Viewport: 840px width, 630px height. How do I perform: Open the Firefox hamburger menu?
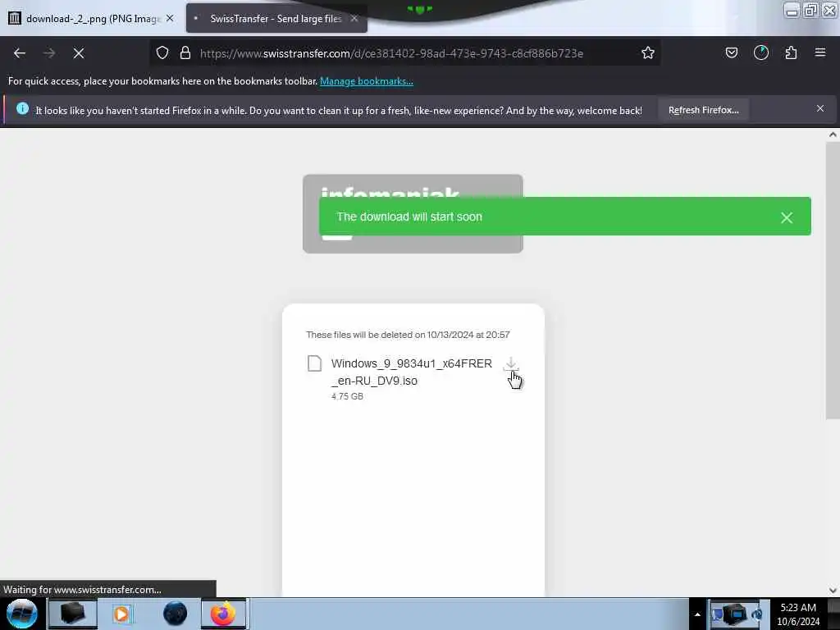pyautogui.click(x=820, y=52)
